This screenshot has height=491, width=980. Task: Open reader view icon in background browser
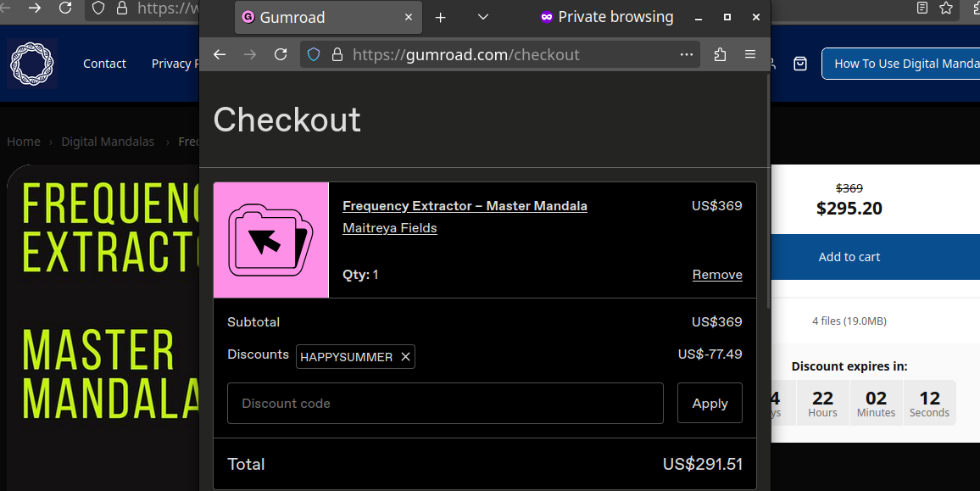tap(922, 8)
